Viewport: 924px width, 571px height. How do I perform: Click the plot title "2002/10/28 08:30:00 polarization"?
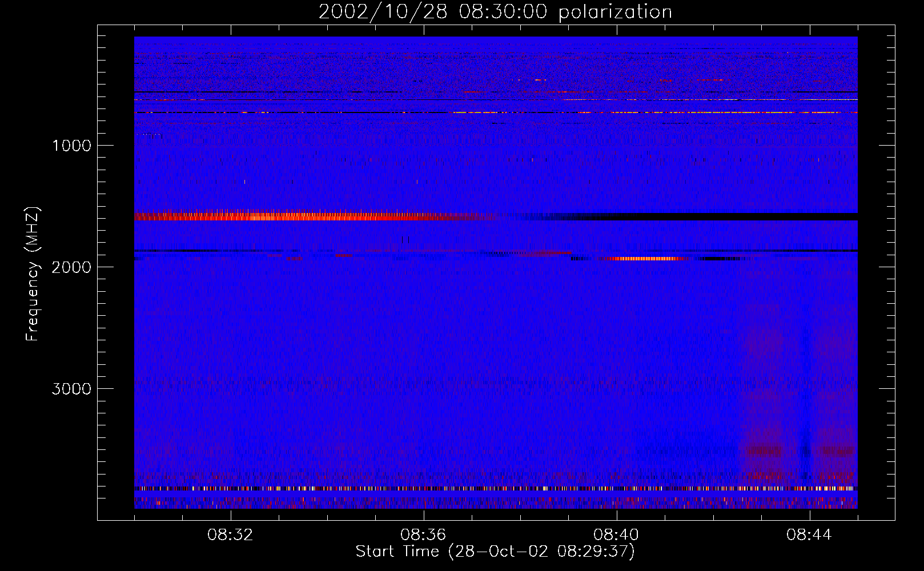tap(495, 11)
